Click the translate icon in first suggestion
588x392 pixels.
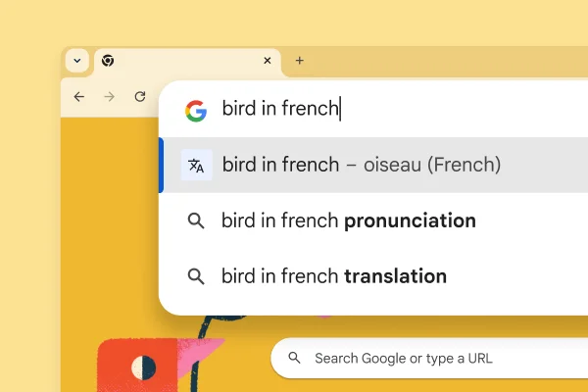tap(196, 166)
